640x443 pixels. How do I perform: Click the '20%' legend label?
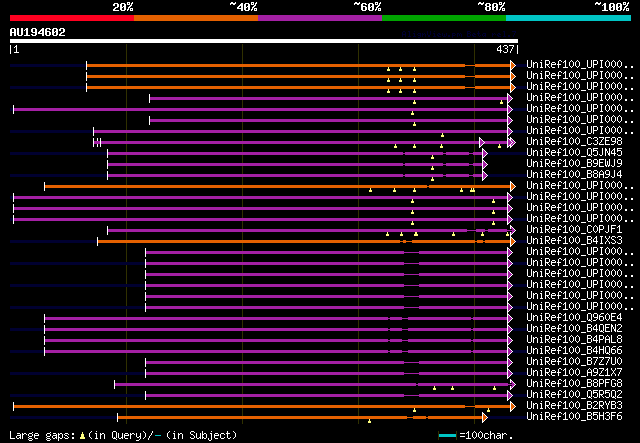click(x=122, y=7)
